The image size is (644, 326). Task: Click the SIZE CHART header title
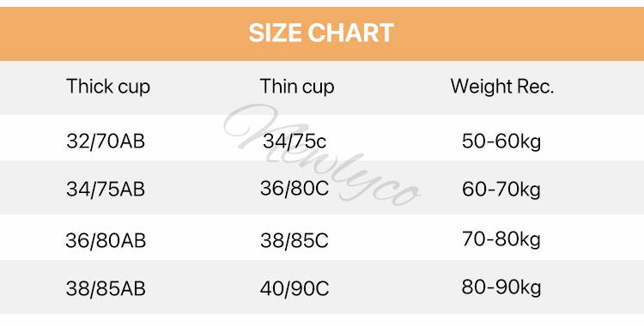pyautogui.click(x=321, y=33)
